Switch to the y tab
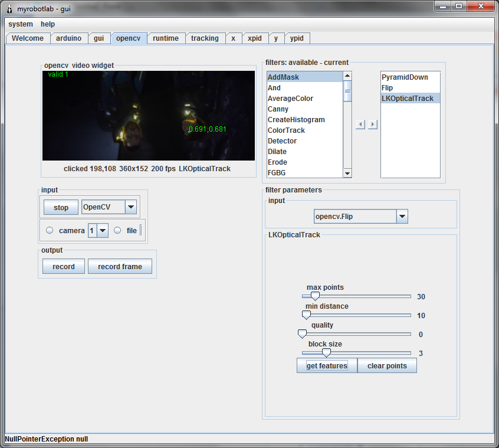 [x=276, y=38]
